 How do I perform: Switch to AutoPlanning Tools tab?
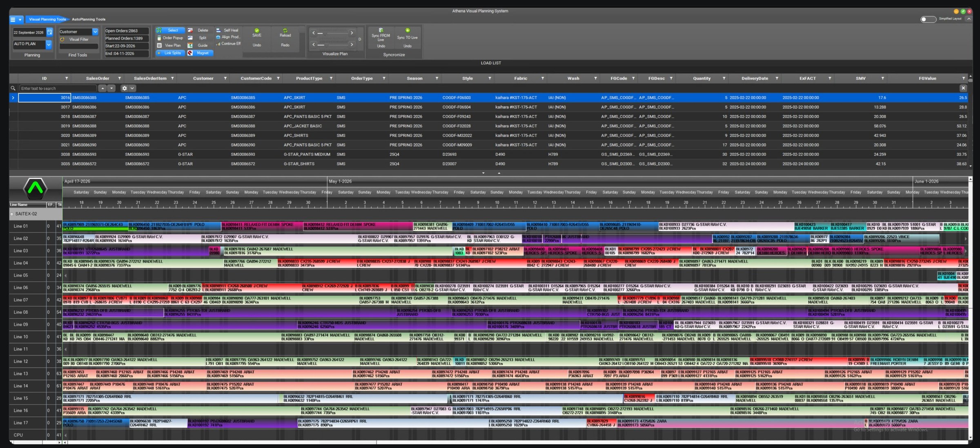click(x=89, y=19)
